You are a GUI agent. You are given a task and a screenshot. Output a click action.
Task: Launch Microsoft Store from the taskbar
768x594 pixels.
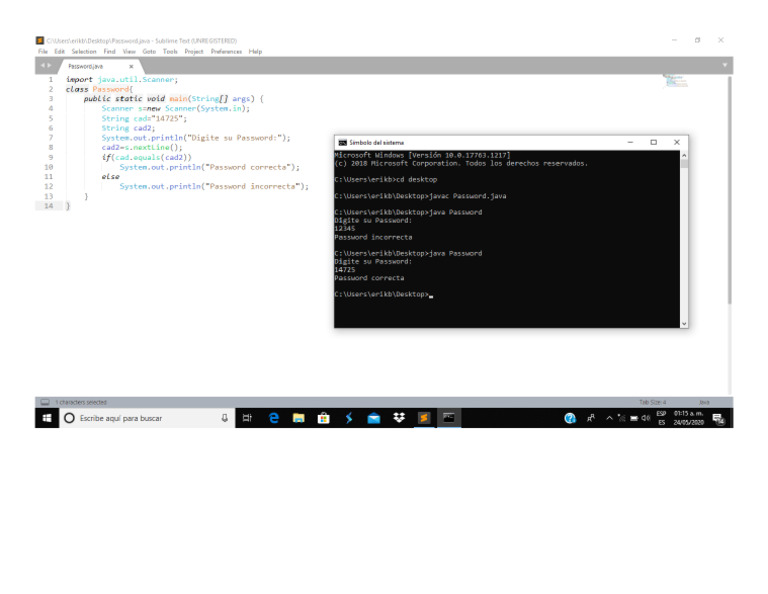click(323, 418)
